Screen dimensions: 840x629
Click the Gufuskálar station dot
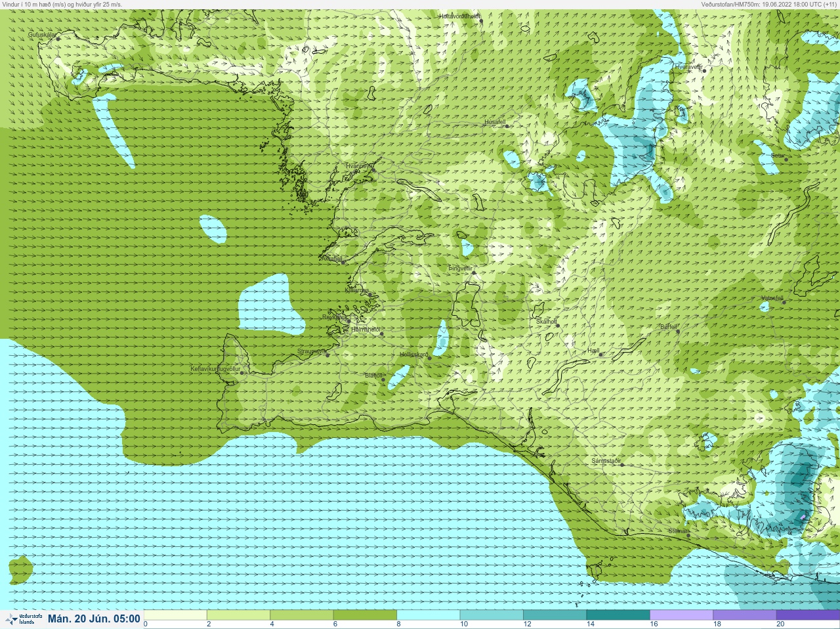tap(58, 39)
